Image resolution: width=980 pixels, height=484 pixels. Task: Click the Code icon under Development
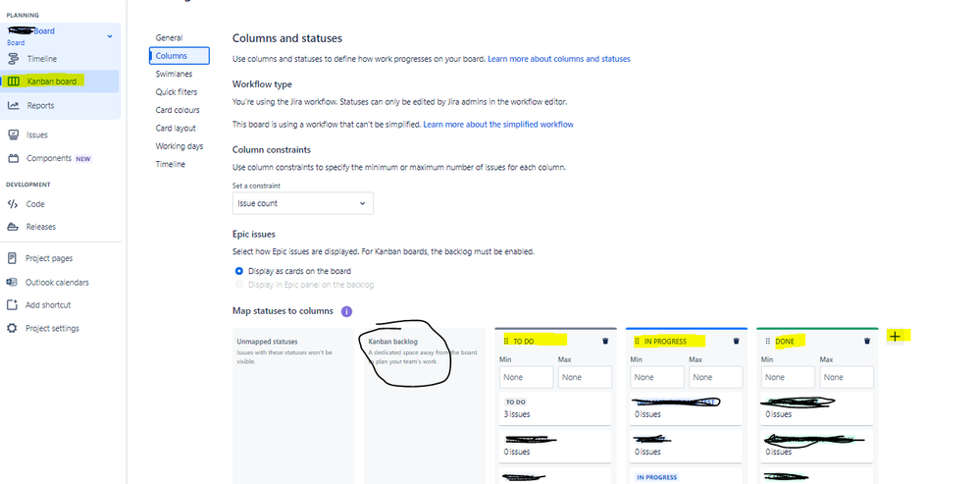tap(13, 204)
